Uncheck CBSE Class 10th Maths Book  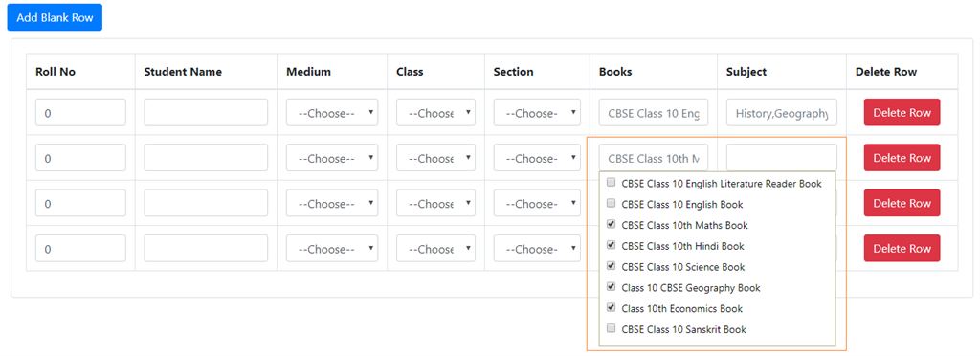pyautogui.click(x=612, y=224)
